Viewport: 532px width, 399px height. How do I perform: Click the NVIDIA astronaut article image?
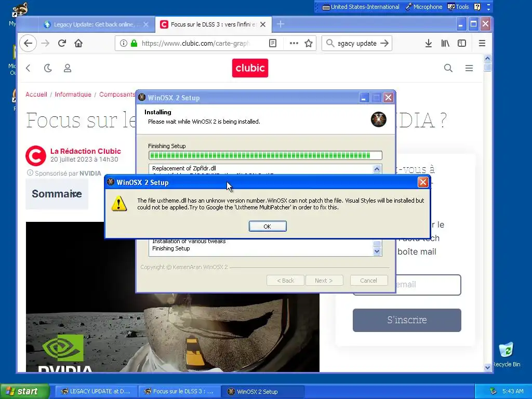(x=172, y=332)
